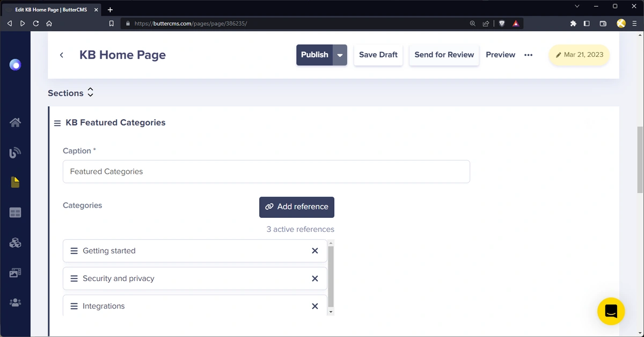Open the three-dots more options menu
Viewport: 644px width, 337px height.
(529, 55)
